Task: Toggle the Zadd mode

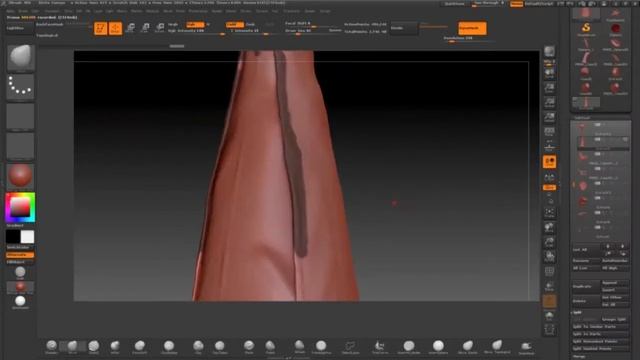Action: point(235,24)
